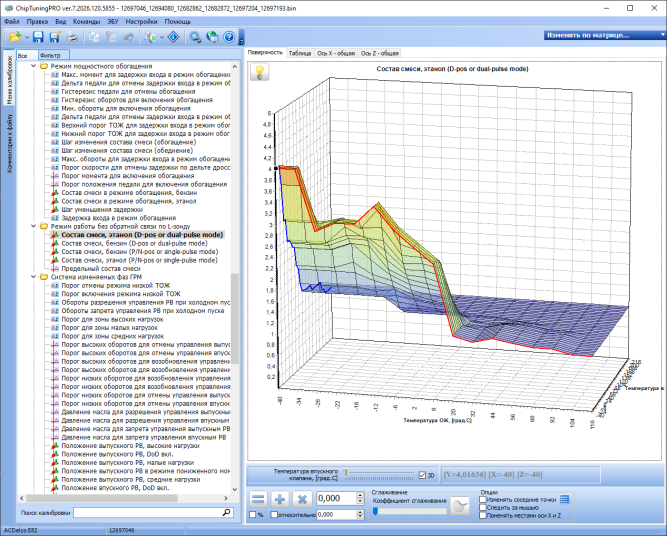The height and width of the screenshot is (536, 667).
Task: Open settings with the gear icon
Action: [195, 37]
